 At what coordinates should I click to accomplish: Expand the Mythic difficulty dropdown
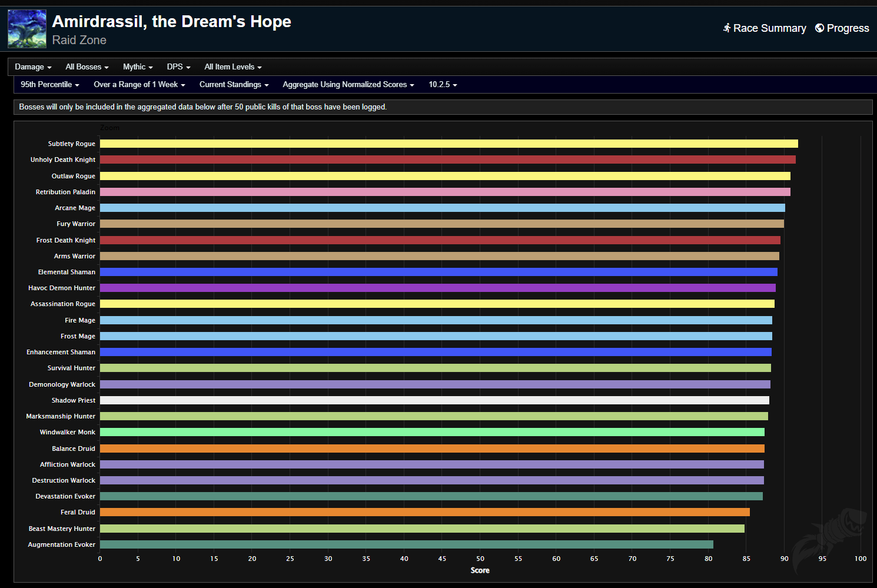138,67
